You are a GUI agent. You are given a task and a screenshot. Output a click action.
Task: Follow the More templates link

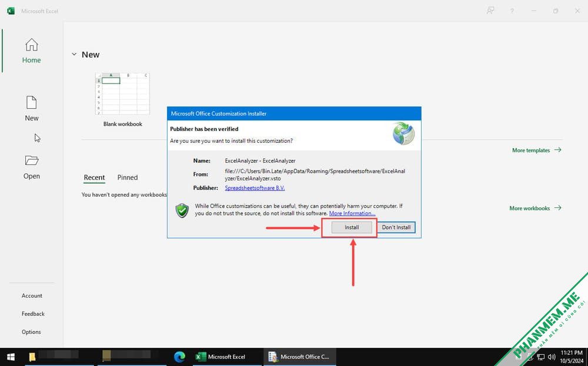[x=537, y=150]
